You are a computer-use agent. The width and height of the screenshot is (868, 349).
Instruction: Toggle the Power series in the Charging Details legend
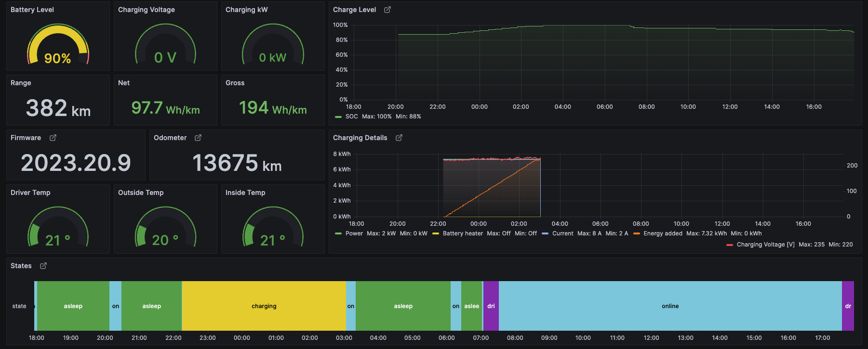(354, 233)
